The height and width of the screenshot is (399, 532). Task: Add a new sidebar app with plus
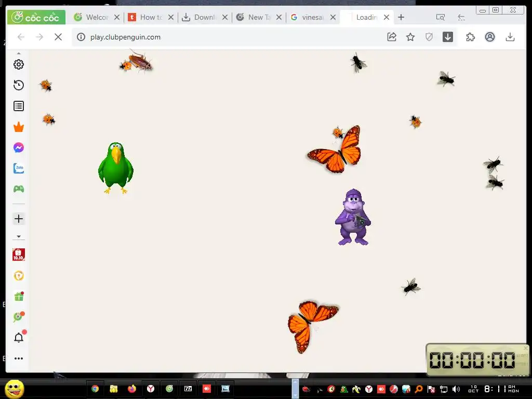(x=19, y=219)
